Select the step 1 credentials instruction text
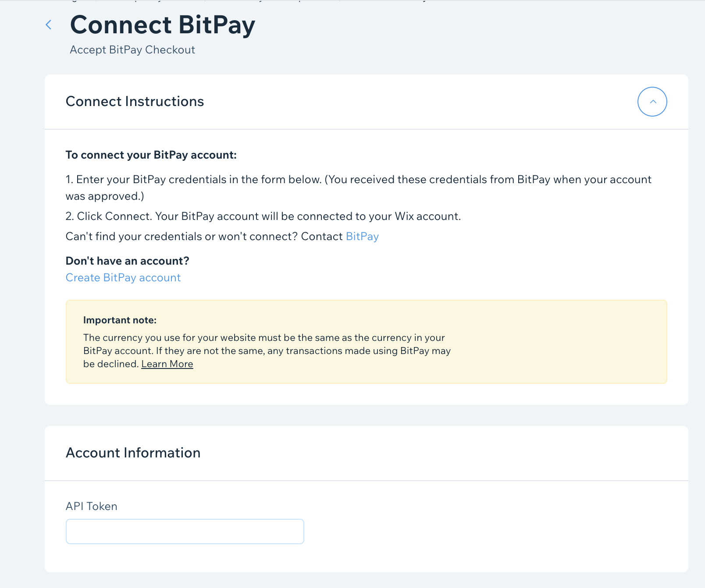 click(x=359, y=188)
